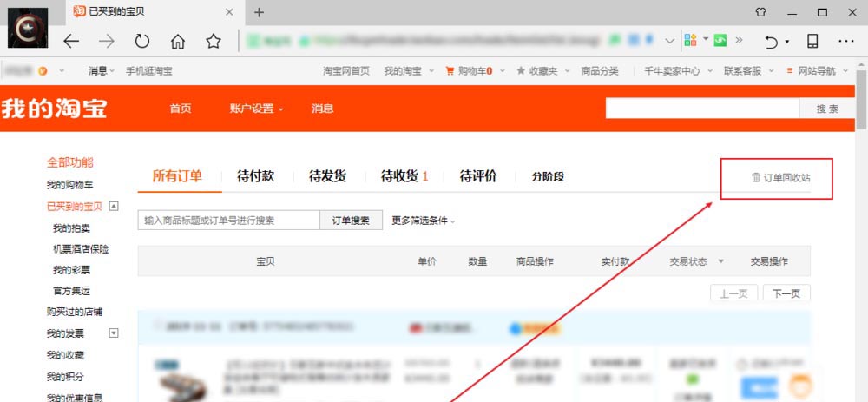Switch to the 待评价 tab

click(x=478, y=176)
